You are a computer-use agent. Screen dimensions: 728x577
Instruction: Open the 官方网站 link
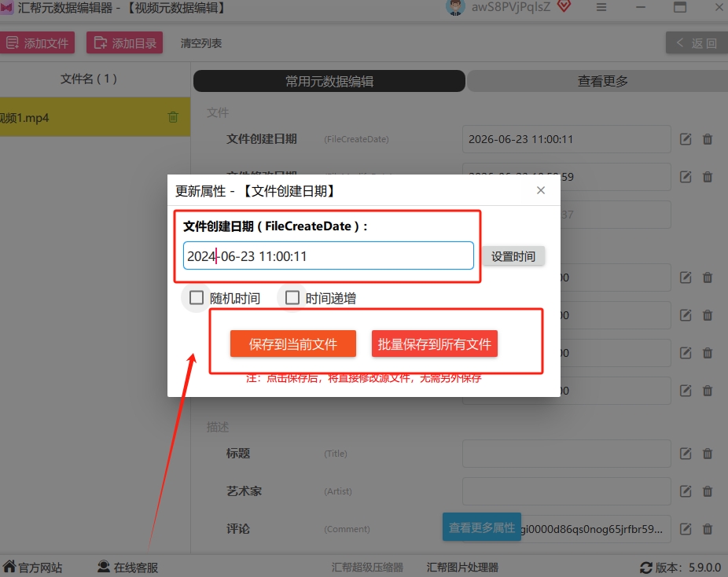32,568
